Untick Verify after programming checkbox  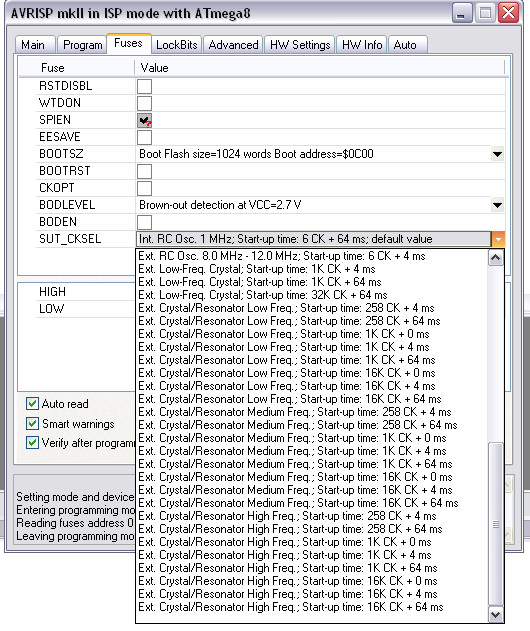pos(32,443)
